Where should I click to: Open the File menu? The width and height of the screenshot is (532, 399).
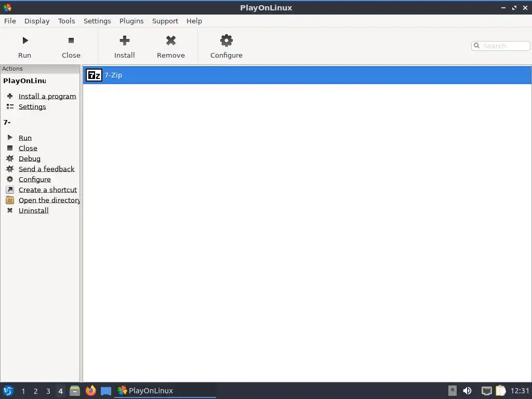click(x=10, y=21)
